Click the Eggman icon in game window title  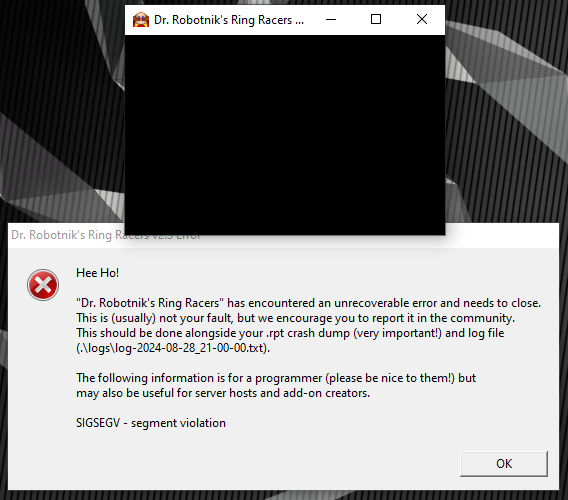point(141,20)
